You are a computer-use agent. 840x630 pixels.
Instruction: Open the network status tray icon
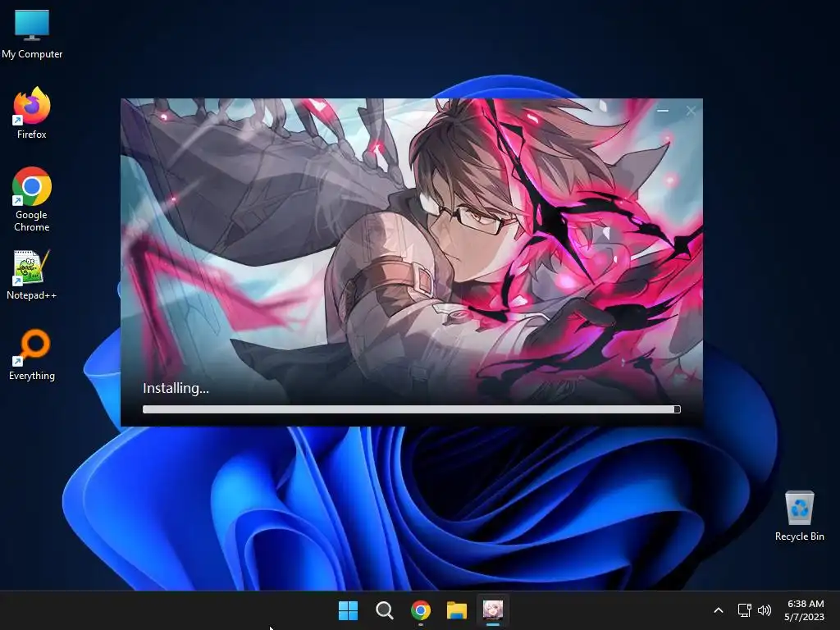point(744,610)
